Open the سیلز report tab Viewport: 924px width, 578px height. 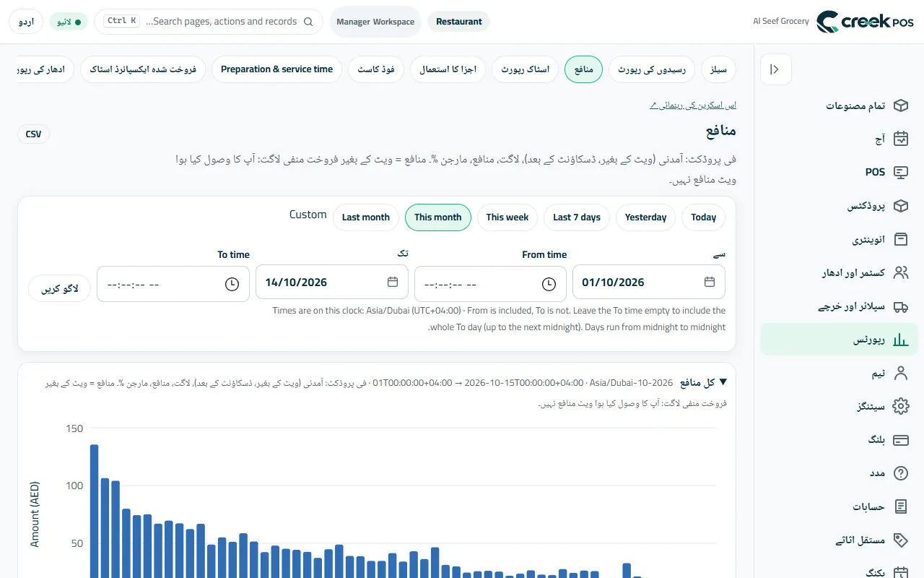[720, 69]
